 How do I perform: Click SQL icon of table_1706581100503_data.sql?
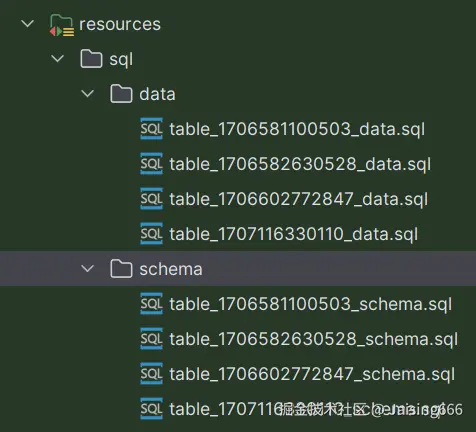click(x=152, y=129)
